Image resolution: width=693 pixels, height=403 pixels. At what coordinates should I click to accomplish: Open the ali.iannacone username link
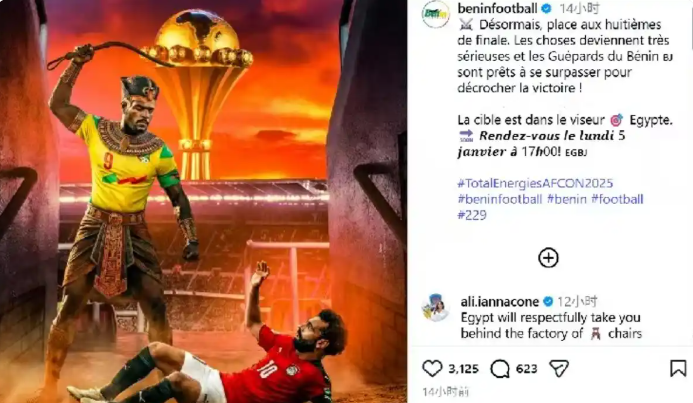click(x=499, y=302)
